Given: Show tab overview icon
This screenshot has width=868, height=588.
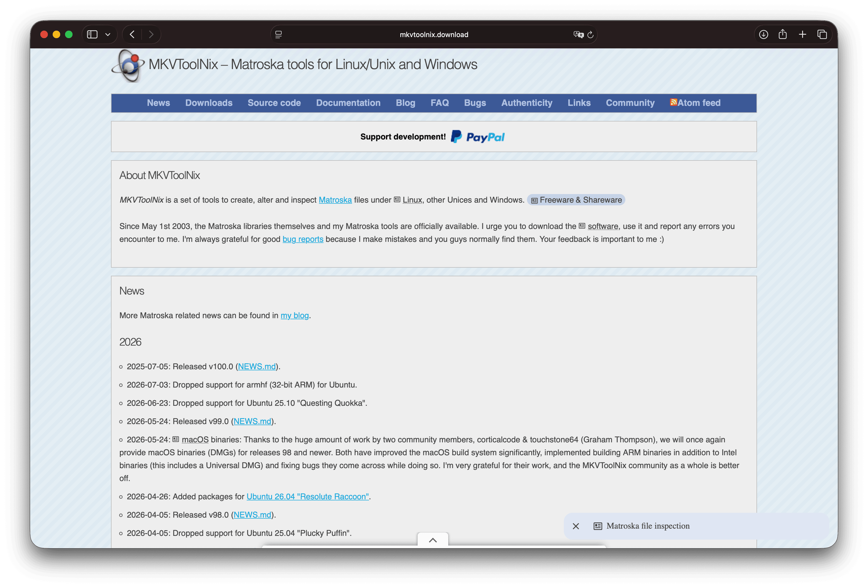Looking at the screenshot, I should pyautogui.click(x=822, y=34).
